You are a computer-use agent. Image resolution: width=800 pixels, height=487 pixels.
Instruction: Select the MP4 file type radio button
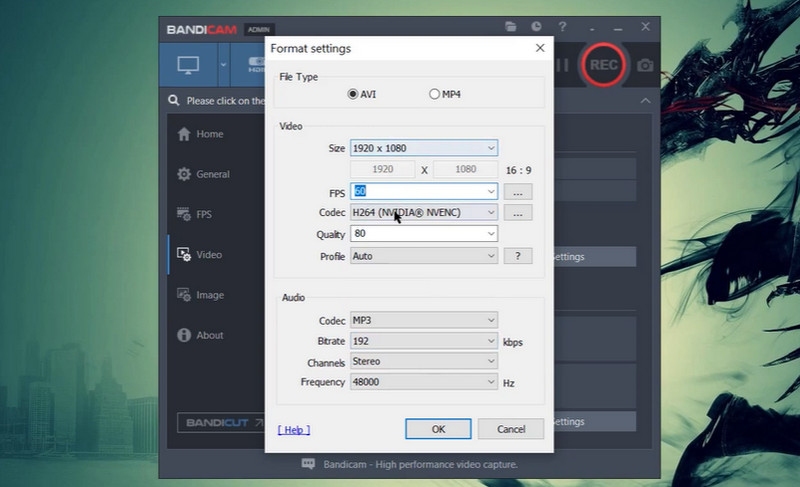[434, 94]
